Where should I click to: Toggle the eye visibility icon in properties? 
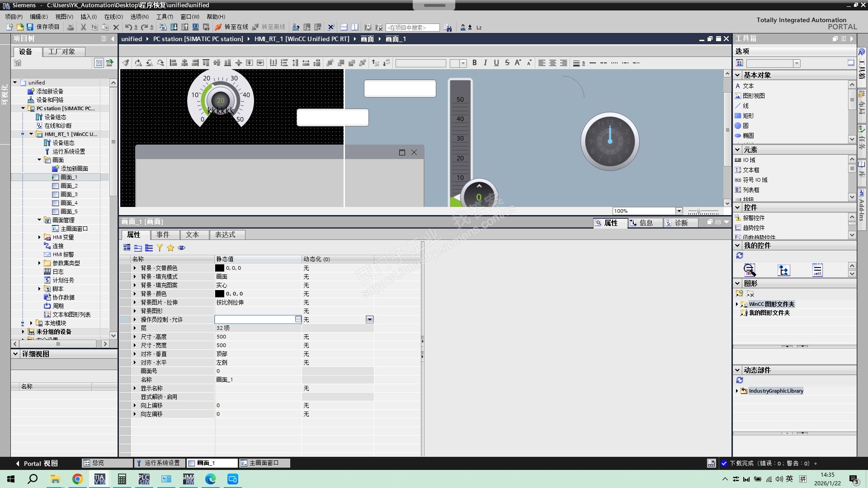tap(181, 248)
